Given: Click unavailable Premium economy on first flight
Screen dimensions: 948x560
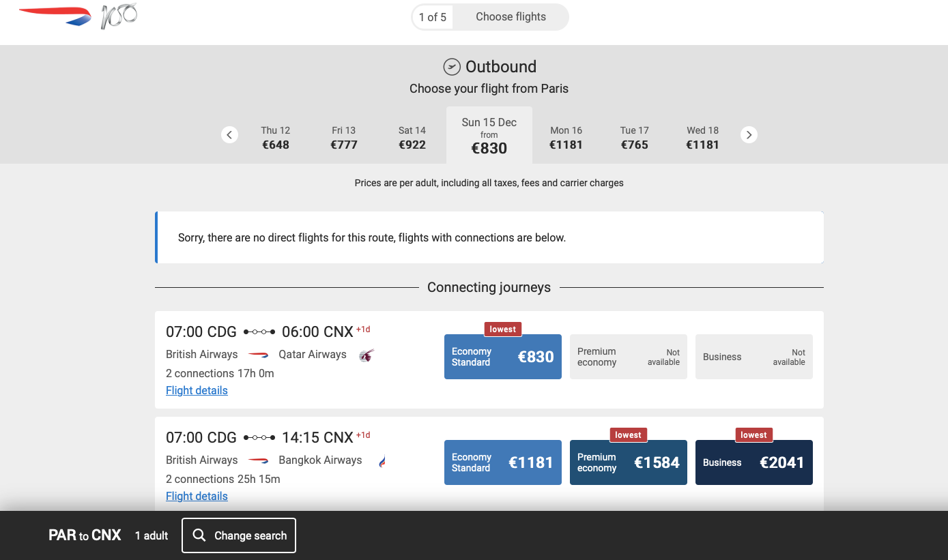Looking at the screenshot, I should pos(629,357).
